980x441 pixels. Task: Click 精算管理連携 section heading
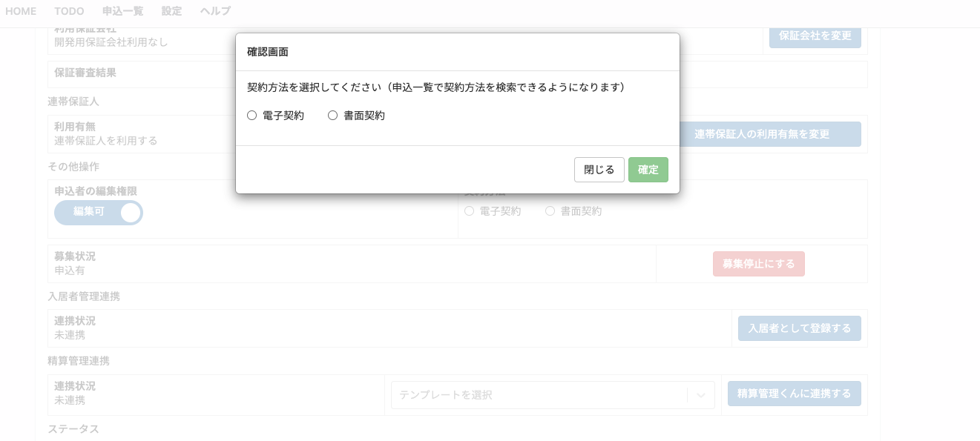point(79,361)
